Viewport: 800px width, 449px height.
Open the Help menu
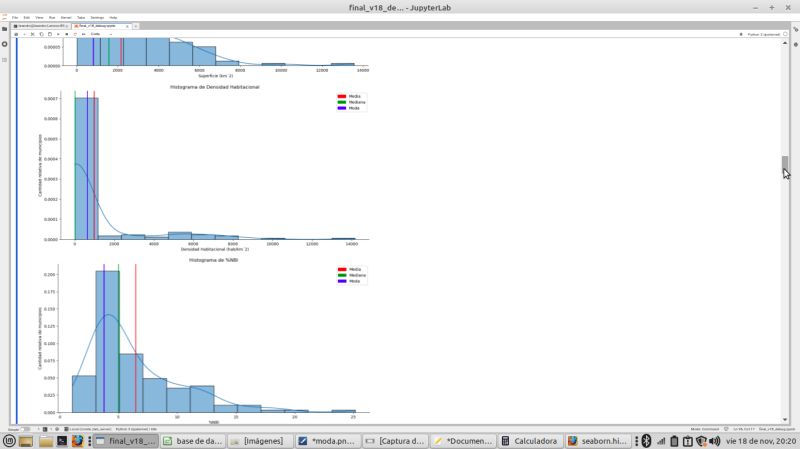pyautogui.click(x=113, y=17)
